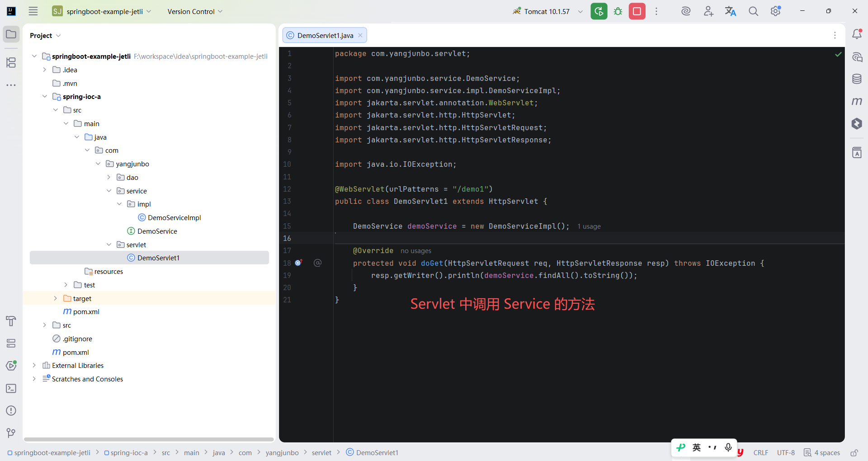Open the Project tool window icon
Viewport: 868px width, 461px height.
(11, 34)
